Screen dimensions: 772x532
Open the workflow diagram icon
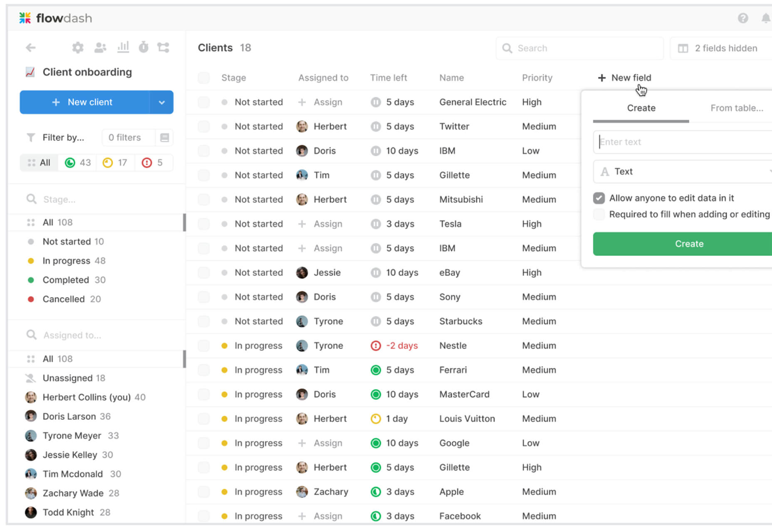163,47
